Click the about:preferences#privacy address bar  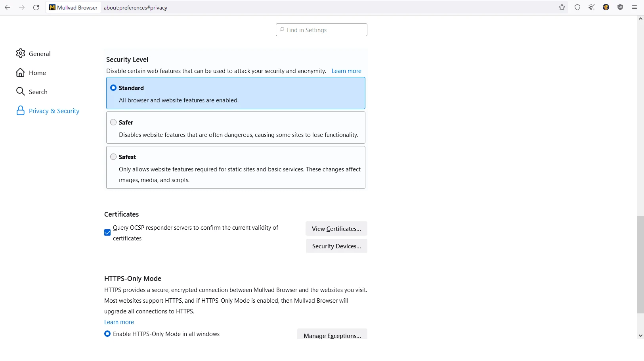pyautogui.click(x=329, y=8)
